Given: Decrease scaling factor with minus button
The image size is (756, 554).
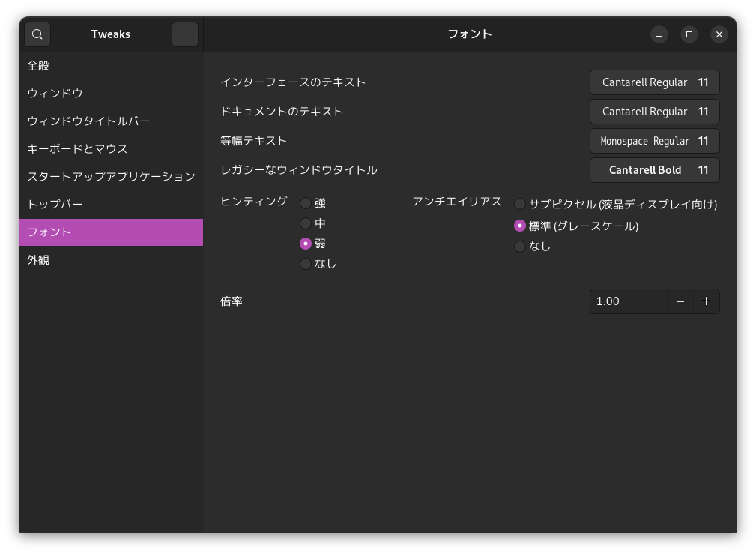Looking at the screenshot, I should (680, 301).
